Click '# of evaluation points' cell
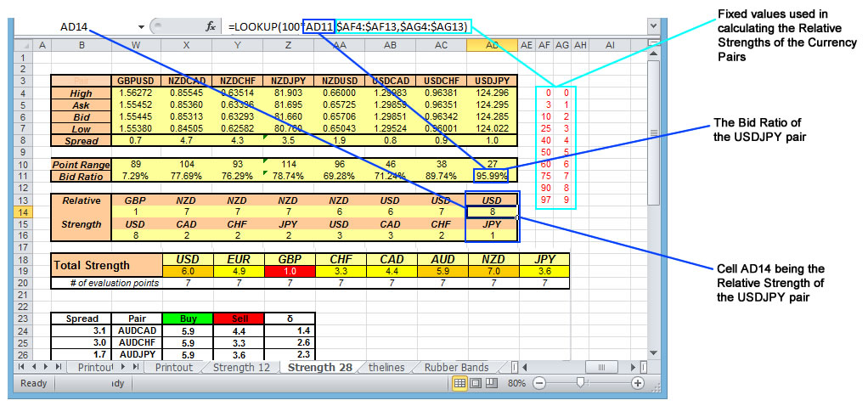The image size is (868, 406). click(x=107, y=283)
